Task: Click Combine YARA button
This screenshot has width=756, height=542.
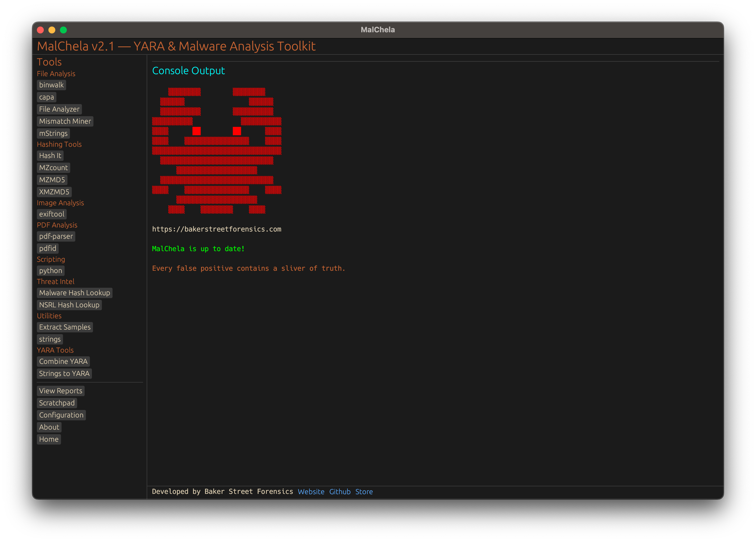Action: [63, 362]
